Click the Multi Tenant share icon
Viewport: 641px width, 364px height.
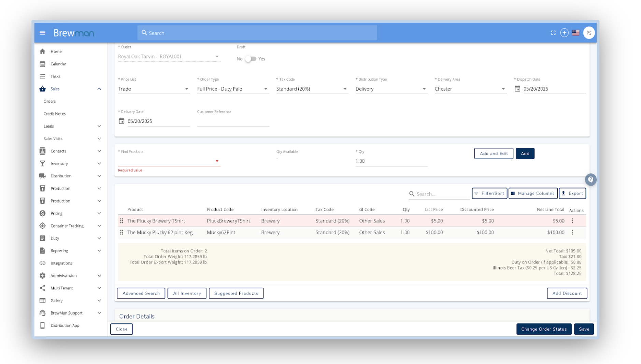tap(42, 288)
